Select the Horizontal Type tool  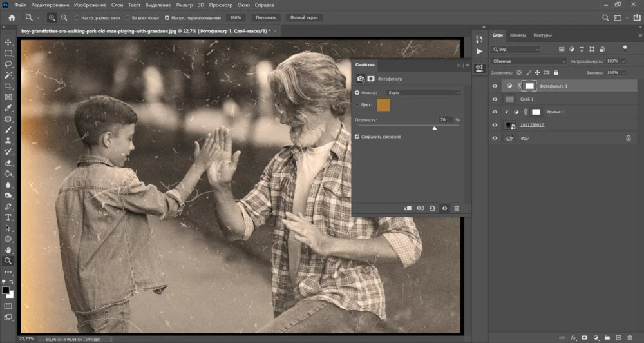click(x=8, y=217)
